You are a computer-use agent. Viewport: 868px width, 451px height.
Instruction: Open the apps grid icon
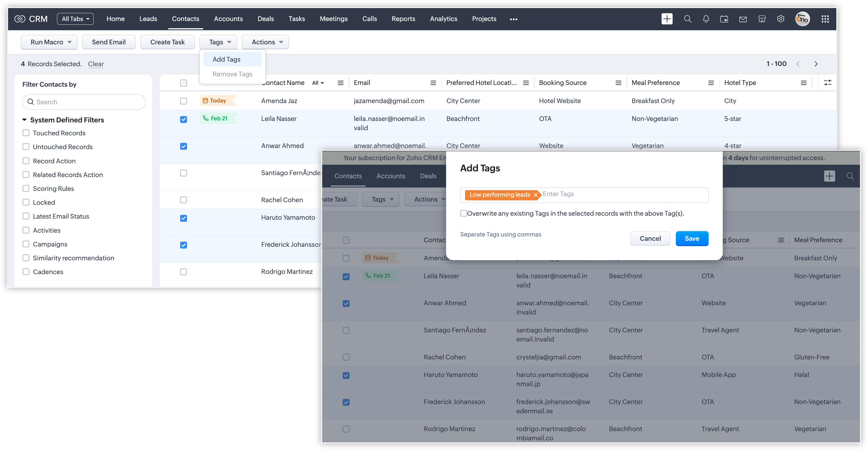pyautogui.click(x=825, y=19)
